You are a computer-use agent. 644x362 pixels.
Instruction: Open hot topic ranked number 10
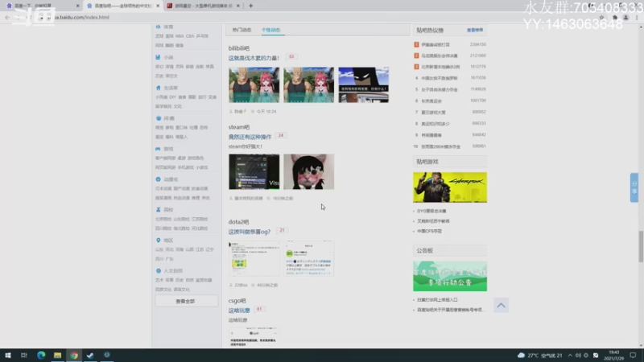tap(440, 146)
